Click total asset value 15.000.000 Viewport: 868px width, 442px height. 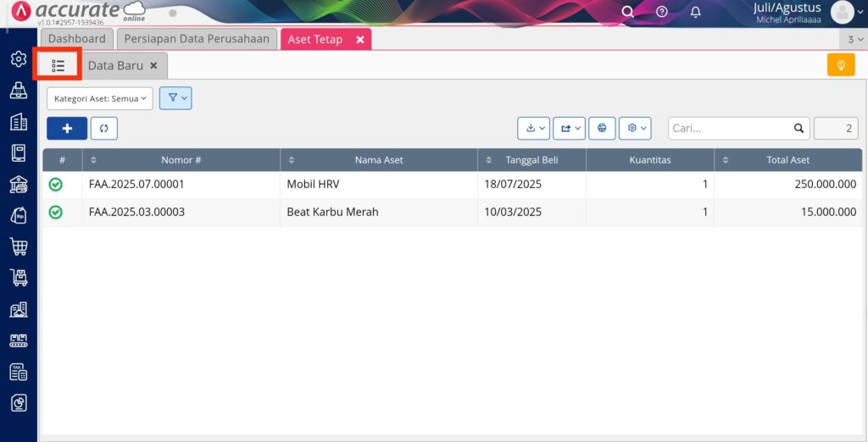pos(829,212)
